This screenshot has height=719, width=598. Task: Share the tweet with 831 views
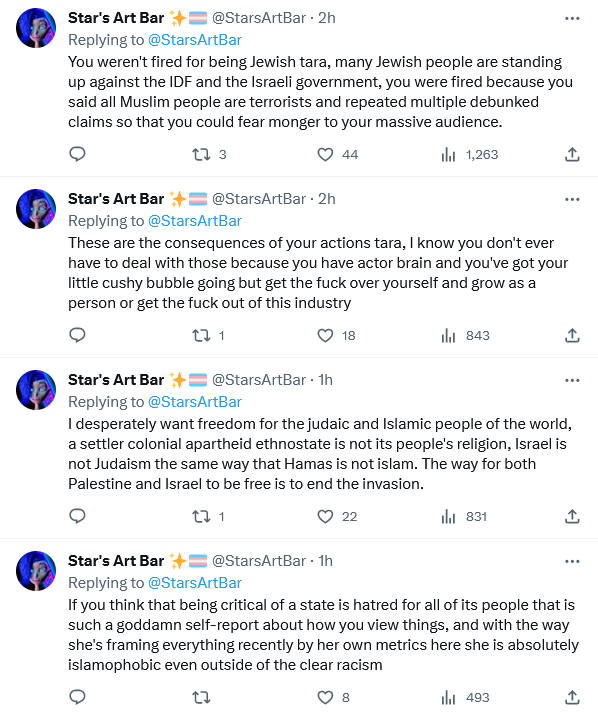pyautogui.click(x=572, y=517)
